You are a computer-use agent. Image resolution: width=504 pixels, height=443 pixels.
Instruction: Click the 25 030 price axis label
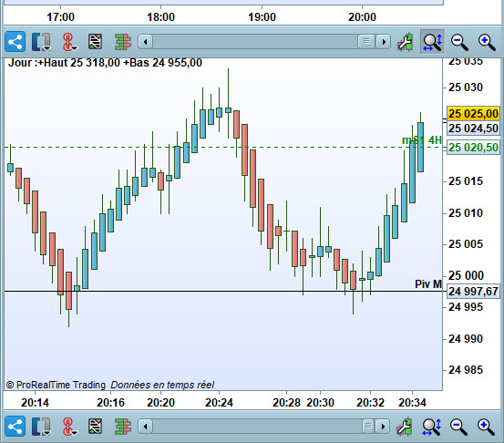[466, 88]
